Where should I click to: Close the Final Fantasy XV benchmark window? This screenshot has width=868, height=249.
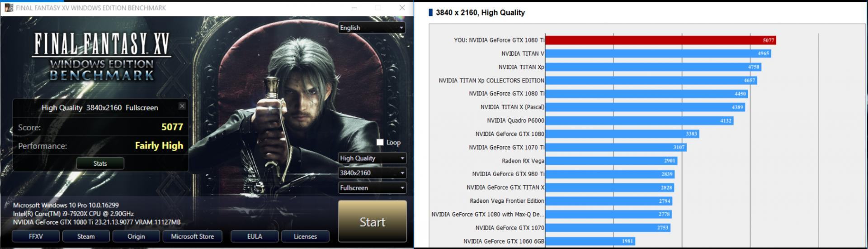pos(402,8)
